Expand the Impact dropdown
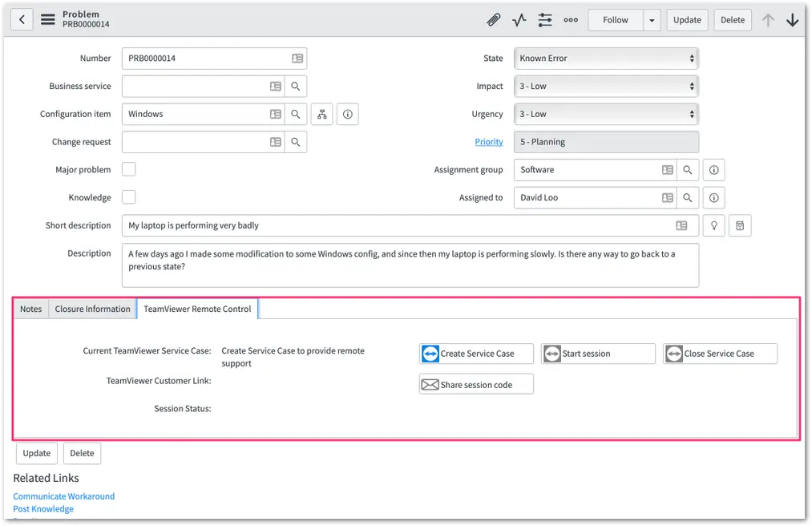The height and width of the screenshot is (526, 812). point(607,87)
